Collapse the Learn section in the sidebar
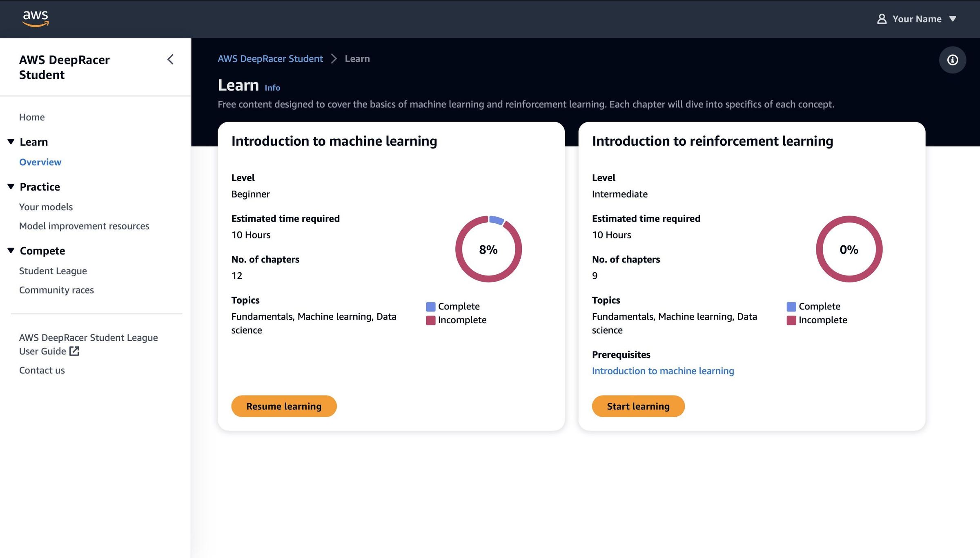Screen dimensions: 980x558 10,141
